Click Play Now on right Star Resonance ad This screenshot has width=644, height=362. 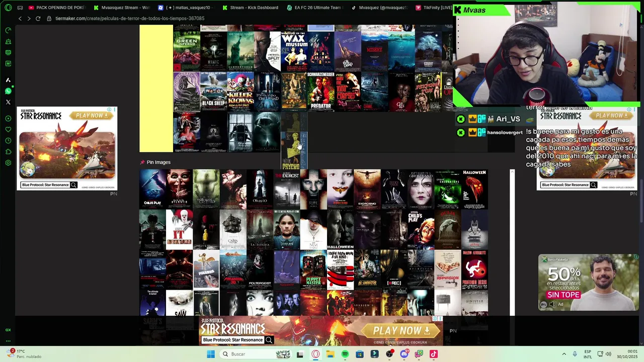[x=612, y=116]
